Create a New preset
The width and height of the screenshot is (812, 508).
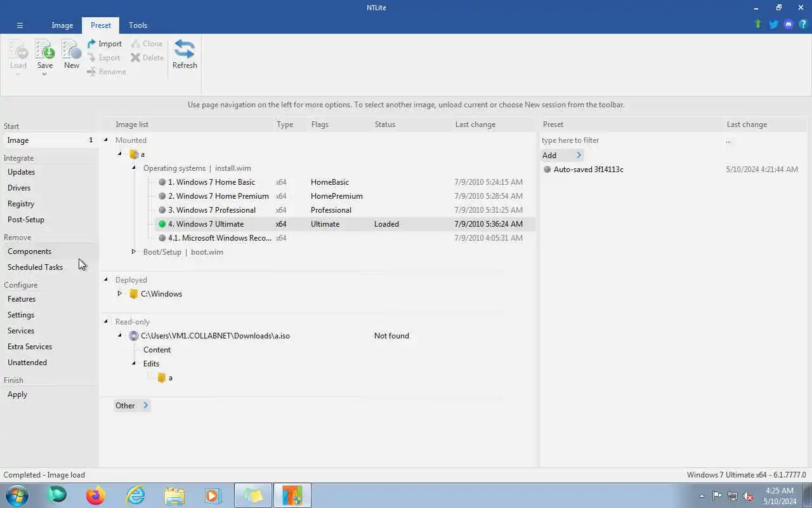pyautogui.click(x=72, y=55)
